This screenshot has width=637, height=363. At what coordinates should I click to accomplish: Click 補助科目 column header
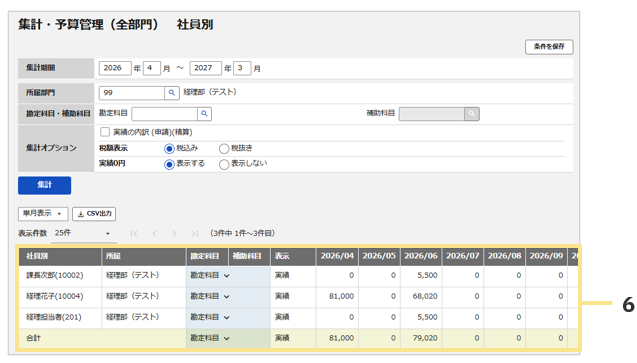pos(249,256)
